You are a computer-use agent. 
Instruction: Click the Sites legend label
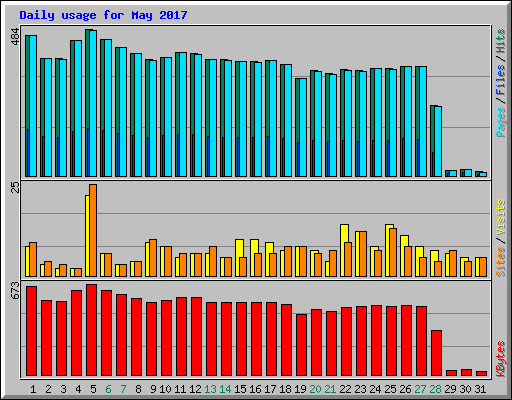(x=501, y=262)
